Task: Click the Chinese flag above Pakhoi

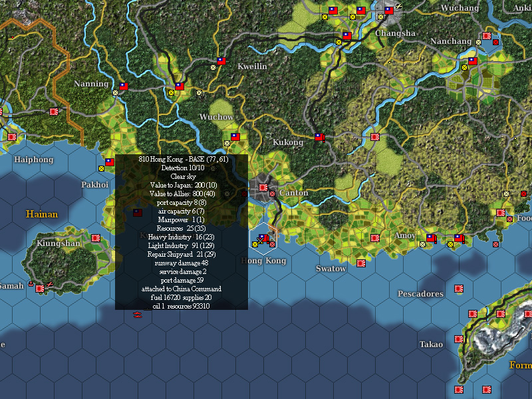Action: [x=110, y=162]
